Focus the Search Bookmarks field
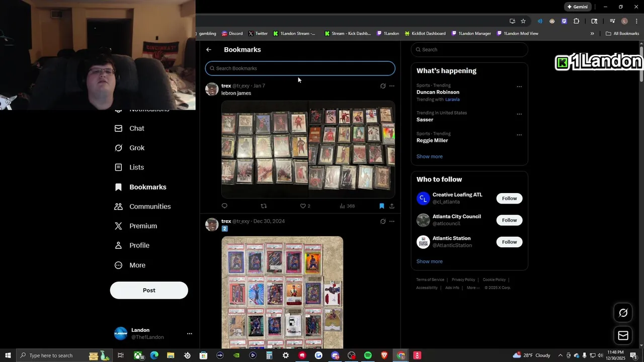The width and height of the screenshot is (644, 362). coord(300,68)
